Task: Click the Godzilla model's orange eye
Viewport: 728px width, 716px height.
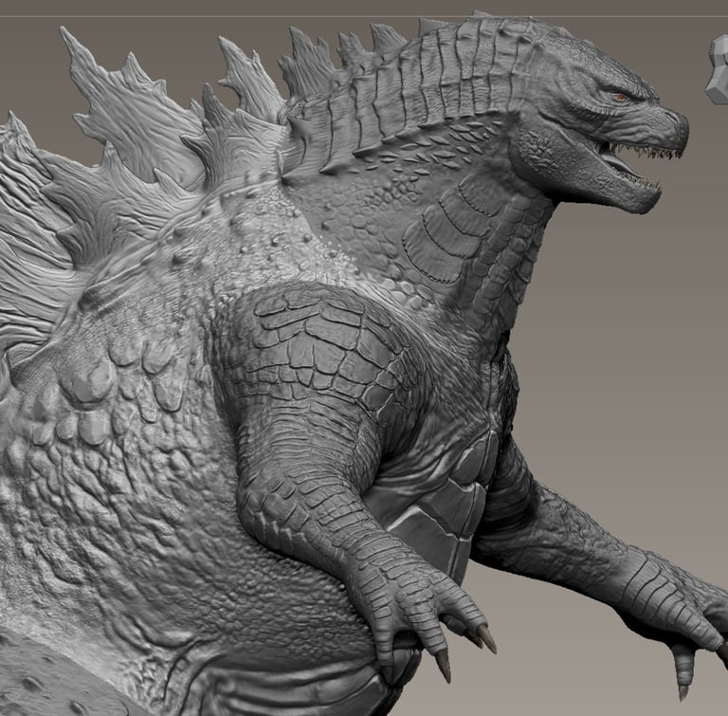Action: (619, 98)
